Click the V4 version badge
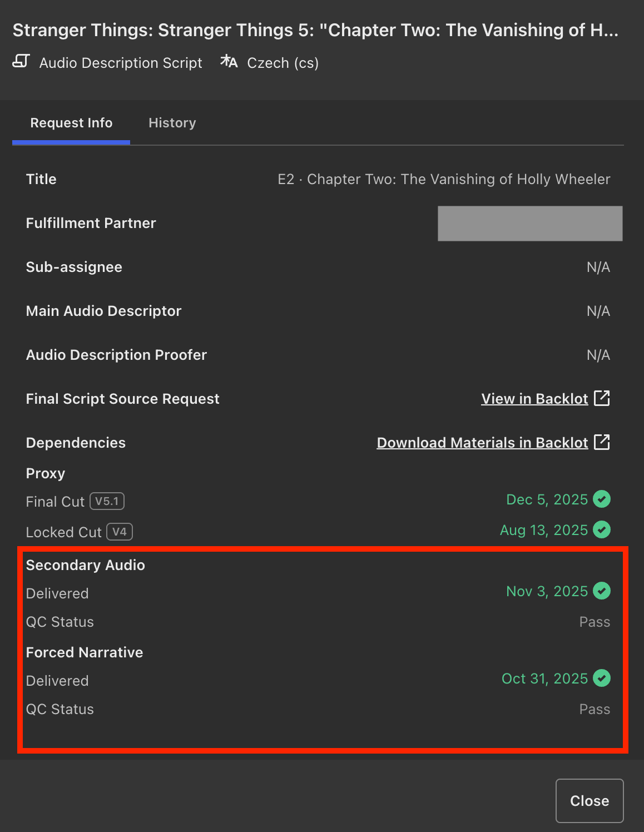Image resolution: width=644 pixels, height=832 pixels. click(120, 532)
